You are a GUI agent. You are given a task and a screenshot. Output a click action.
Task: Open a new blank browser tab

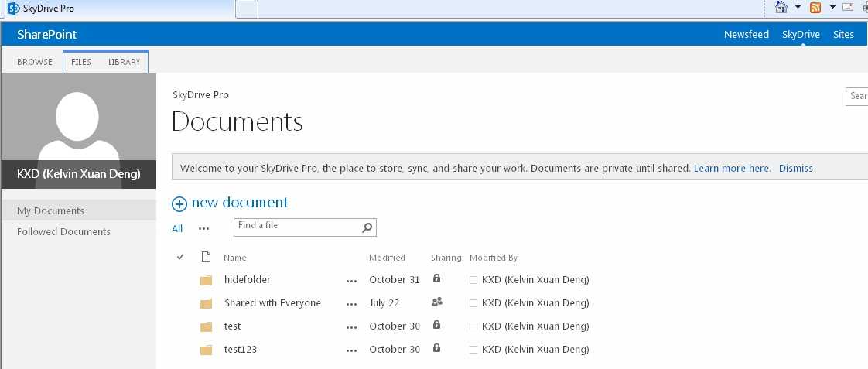pyautogui.click(x=247, y=9)
